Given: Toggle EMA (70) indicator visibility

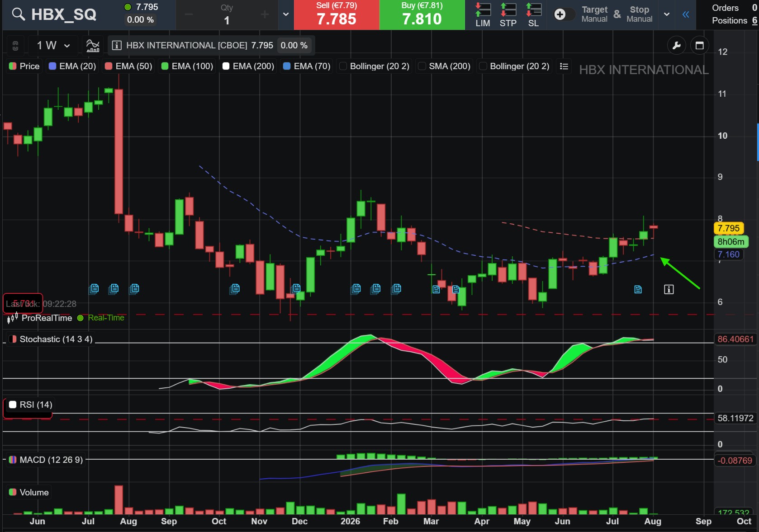Looking at the screenshot, I should 307,66.
